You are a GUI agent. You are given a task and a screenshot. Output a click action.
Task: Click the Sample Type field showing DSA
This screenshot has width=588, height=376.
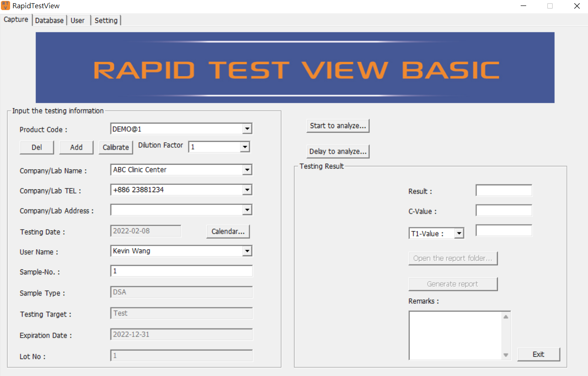coord(181,292)
